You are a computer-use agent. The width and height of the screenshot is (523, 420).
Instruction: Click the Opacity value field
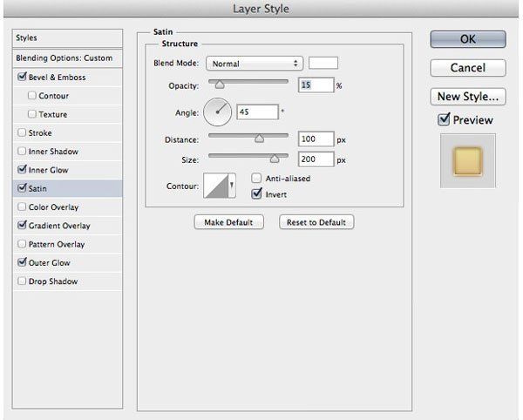click(316, 85)
